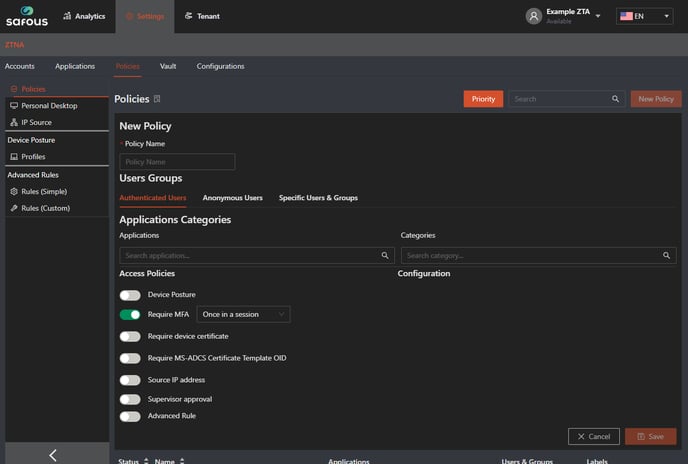Select the Anonymous Users tab
The width and height of the screenshot is (688, 464).
point(232,198)
